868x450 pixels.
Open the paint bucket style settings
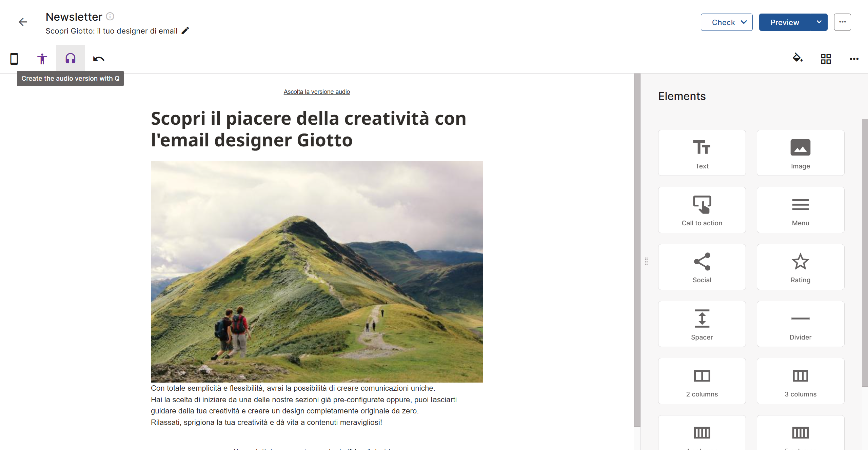click(x=797, y=58)
